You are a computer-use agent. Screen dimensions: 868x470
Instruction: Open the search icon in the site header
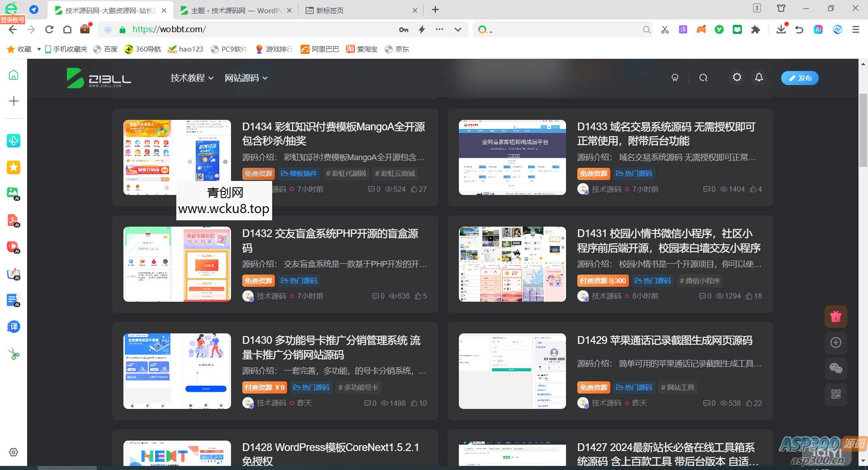click(703, 77)
